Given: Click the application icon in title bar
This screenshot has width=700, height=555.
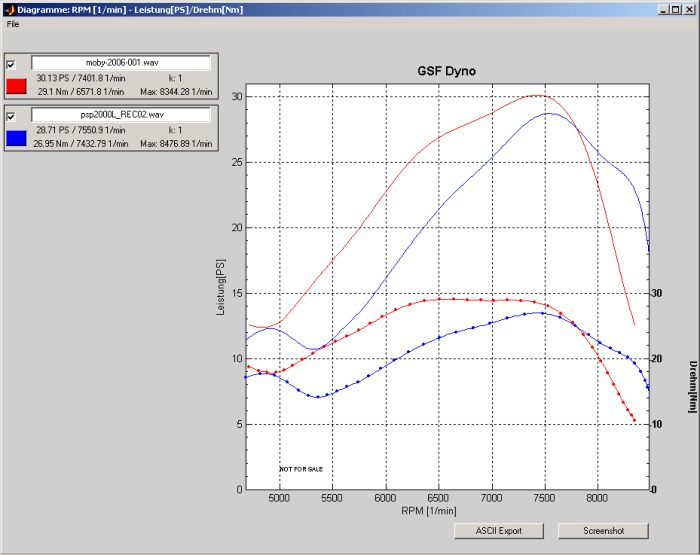Looking at the screenshot, I should point(8,8).
